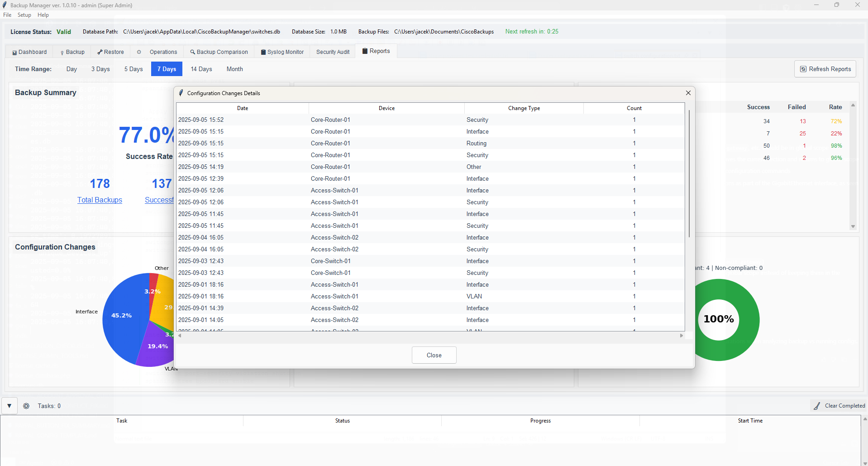
Task: Open the Total Backups link
Action: tap(100, 200)
